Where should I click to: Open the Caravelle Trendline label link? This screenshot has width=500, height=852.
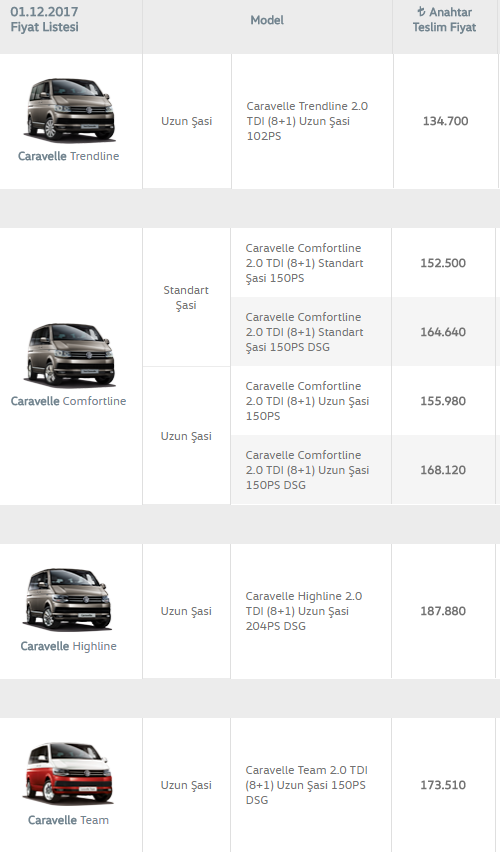(68, 156)
